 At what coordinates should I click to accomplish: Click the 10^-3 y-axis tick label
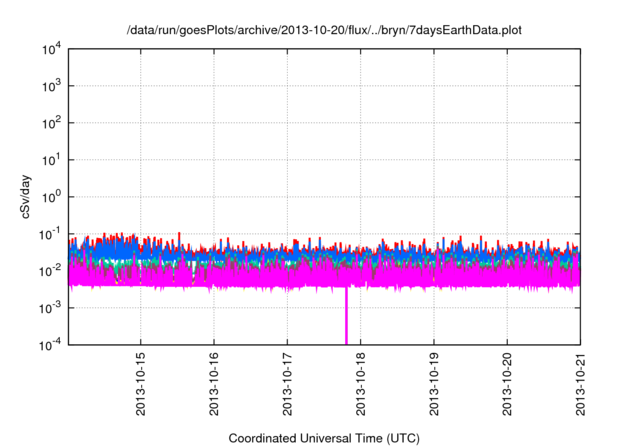pyautogui.click(x=51, y=308)
